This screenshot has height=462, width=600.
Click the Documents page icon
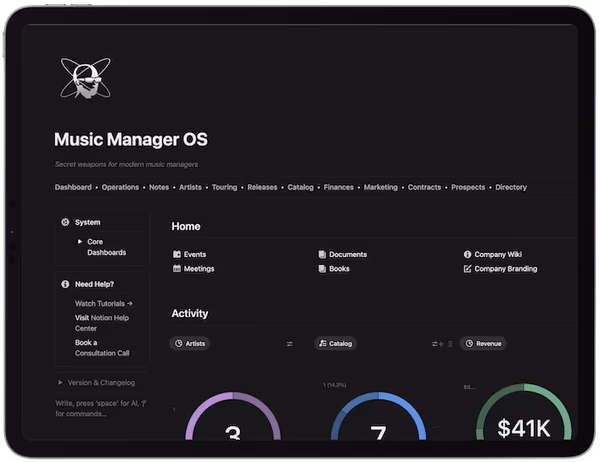click(322, 254)
